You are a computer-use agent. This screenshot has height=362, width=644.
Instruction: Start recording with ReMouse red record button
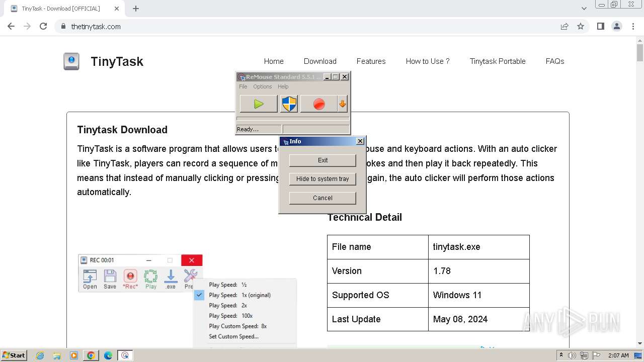pos(318,104)
